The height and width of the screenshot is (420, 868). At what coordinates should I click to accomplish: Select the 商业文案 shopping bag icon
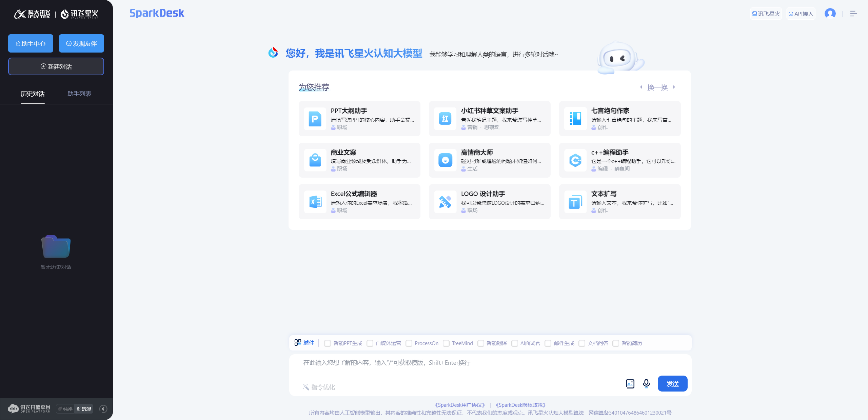click(x=315, y=160)
